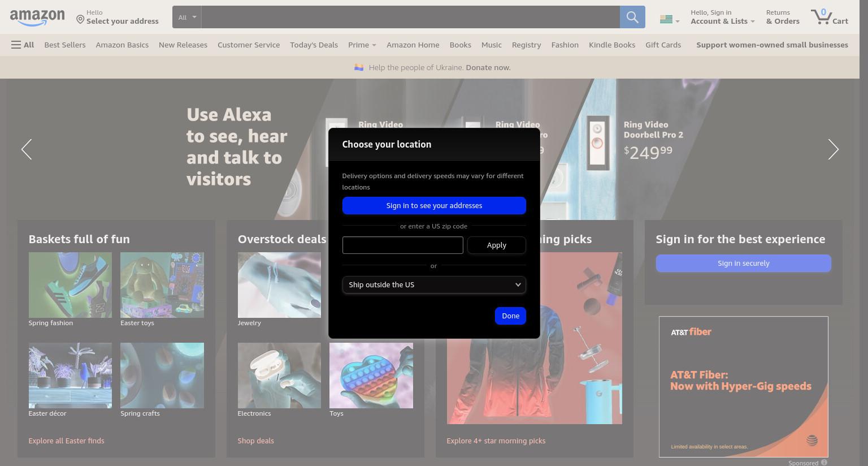Open Amazon Home in the nav bar
Screen dimensions: 868x466
[413, 45]
